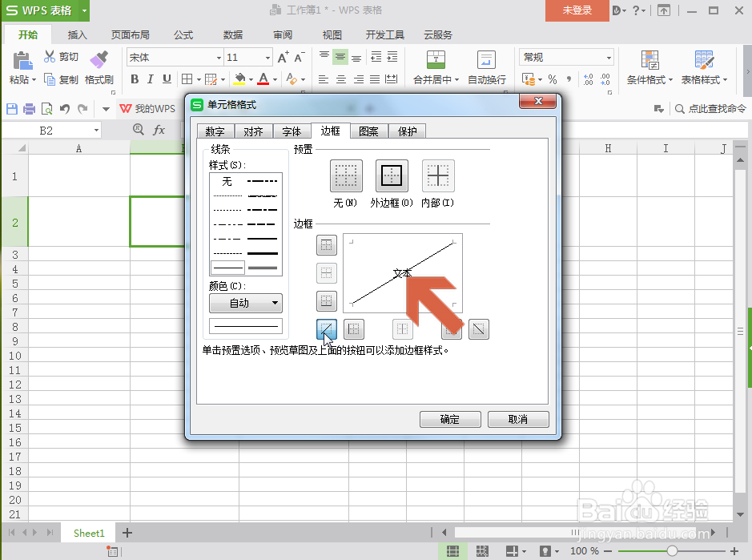Viewport: 752px width, 560px height.
Task: Toggle Bold formatting
Action: click(135, 79)
